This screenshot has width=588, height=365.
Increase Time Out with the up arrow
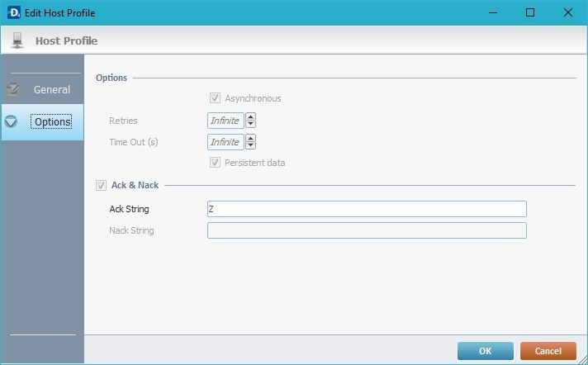click(250, 138)
